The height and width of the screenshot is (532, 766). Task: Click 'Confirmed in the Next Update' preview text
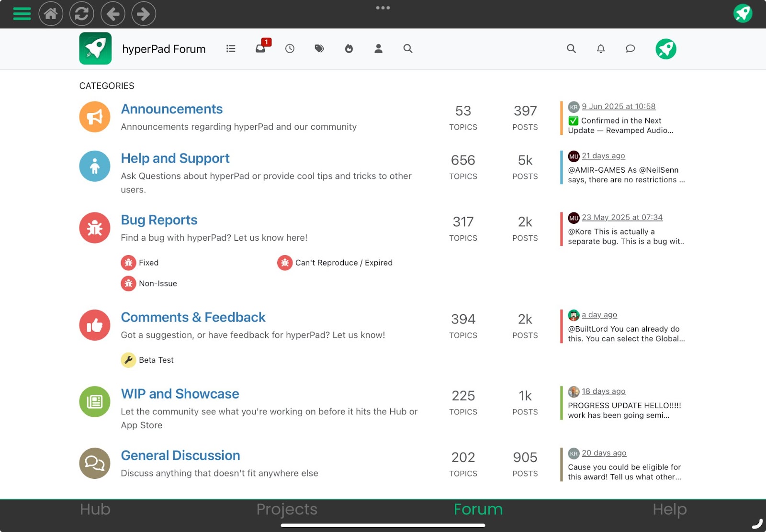(620, 125)
